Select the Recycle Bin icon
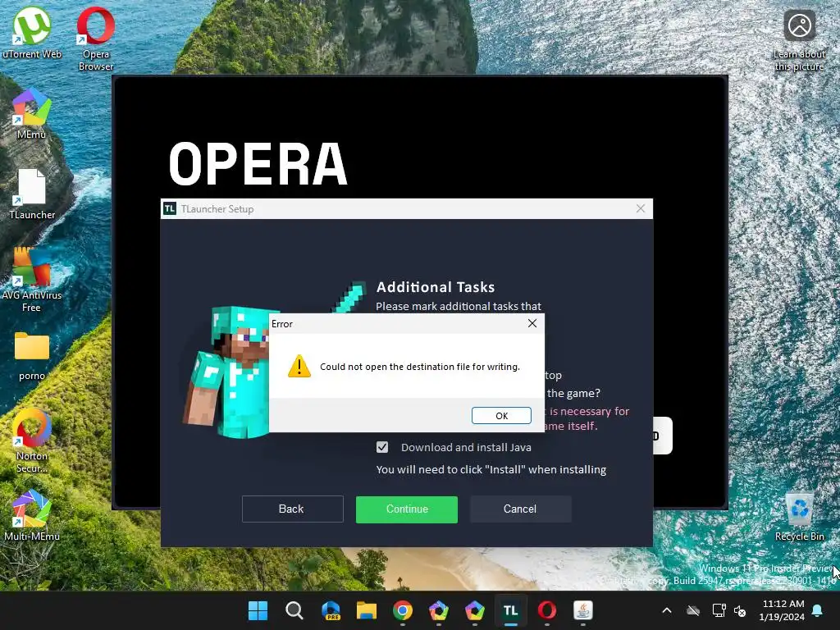Viewport: 840px width, 630px height. (x=799, y=516)
